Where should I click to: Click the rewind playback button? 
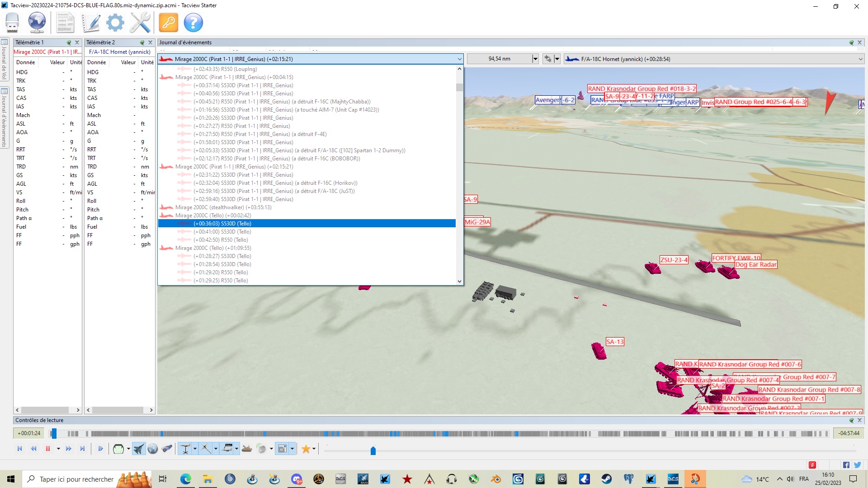point(33,449)
